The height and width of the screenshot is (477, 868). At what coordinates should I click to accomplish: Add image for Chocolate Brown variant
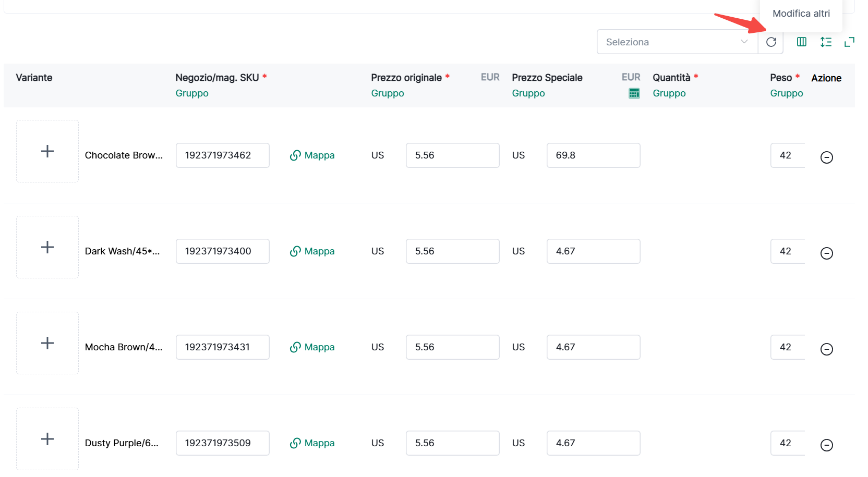click(x=47, y=151)
